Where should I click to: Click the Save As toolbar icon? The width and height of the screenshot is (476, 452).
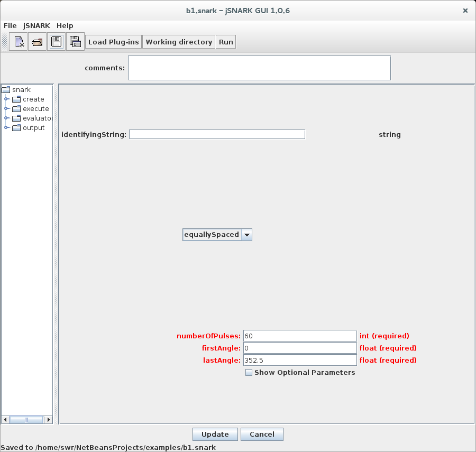pyautogui.click(x=75, y=42)
